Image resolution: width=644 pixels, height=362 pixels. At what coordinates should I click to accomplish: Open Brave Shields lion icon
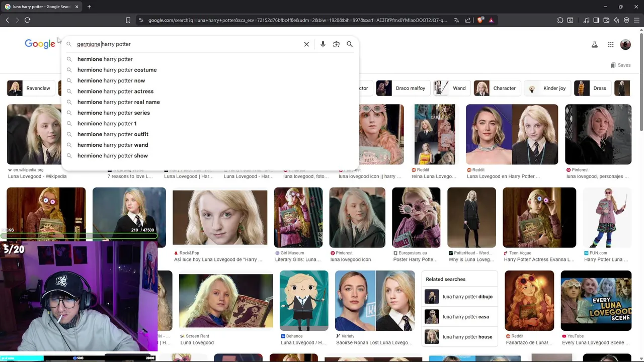(480, 20)
